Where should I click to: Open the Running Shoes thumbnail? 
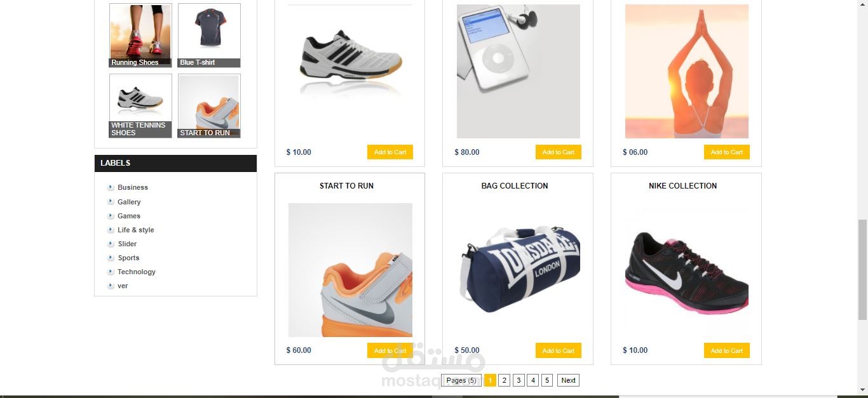(x=140, y=35)
